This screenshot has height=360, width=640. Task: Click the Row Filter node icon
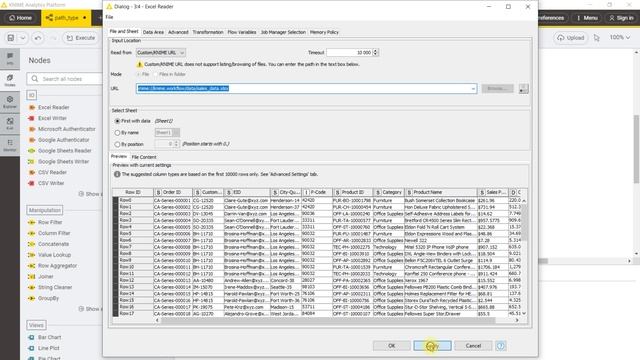(31, 222)
